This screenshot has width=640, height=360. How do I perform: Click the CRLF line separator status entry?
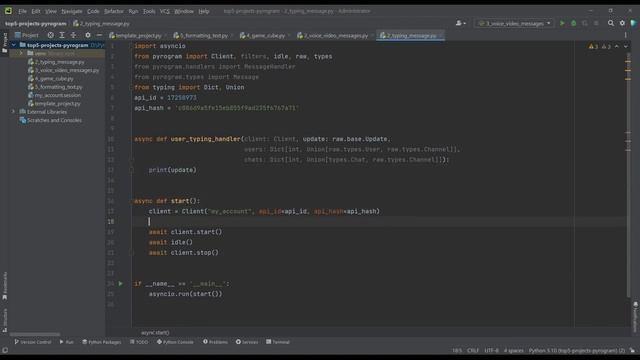click(473, 351)
